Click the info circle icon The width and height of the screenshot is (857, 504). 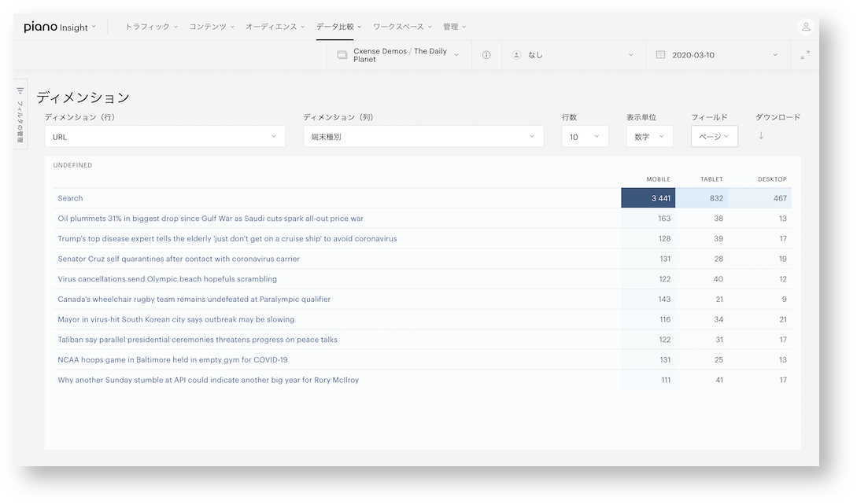(x=486, y=55)
